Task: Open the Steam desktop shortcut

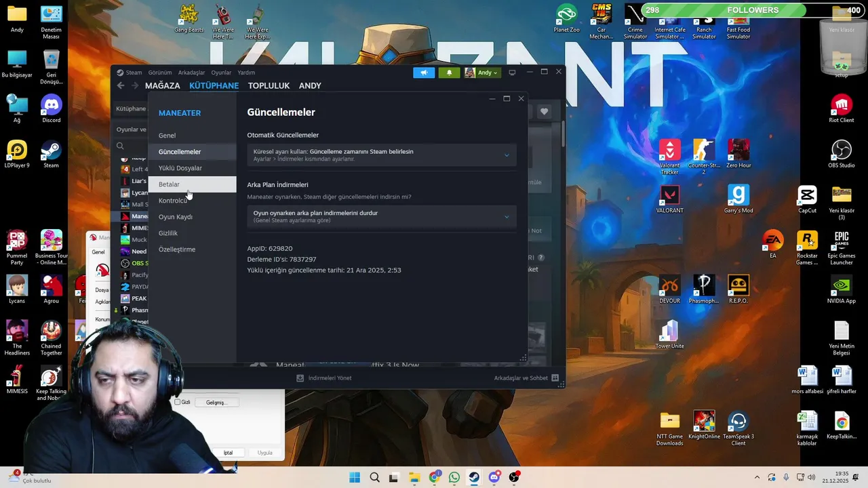Action: pyautogui.click(x=52, y=155)
